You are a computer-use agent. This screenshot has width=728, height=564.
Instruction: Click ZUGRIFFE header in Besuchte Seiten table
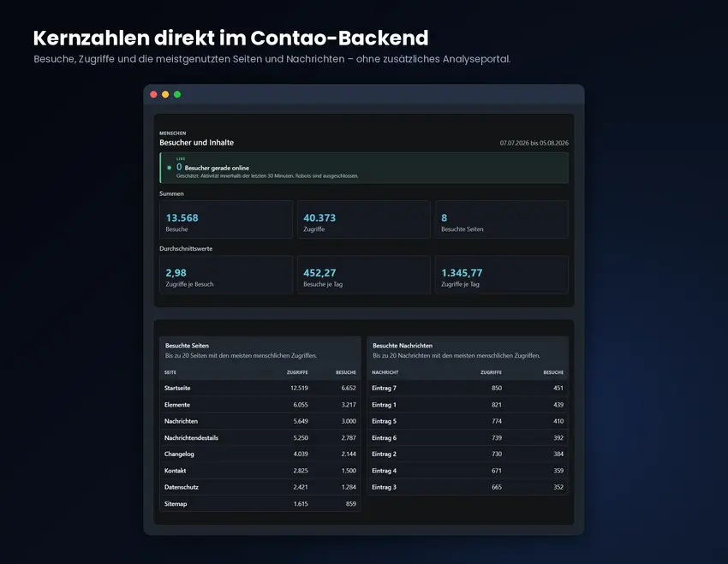[297, 372]
